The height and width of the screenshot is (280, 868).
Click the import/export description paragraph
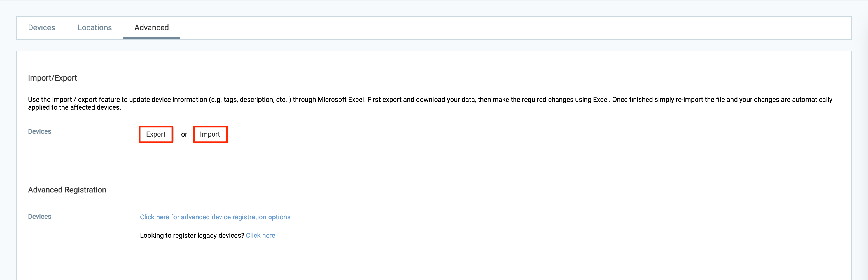[x=430, y=103]
